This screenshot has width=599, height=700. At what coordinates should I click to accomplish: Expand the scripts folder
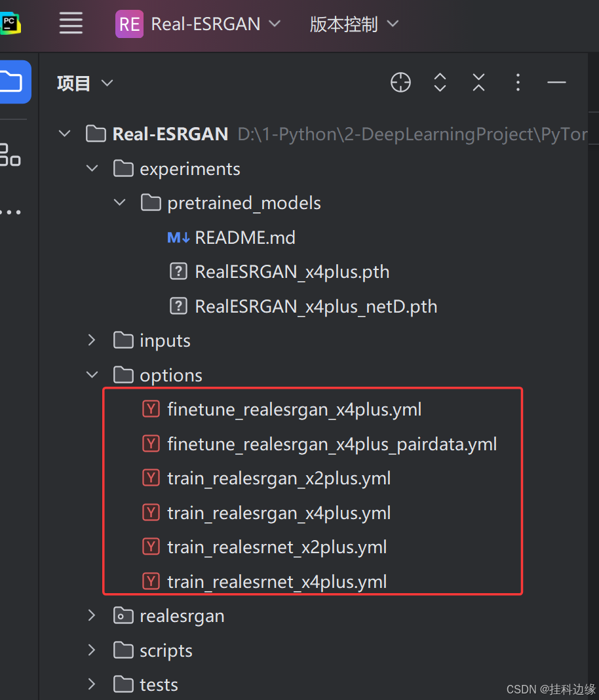(x=92, y=650)
